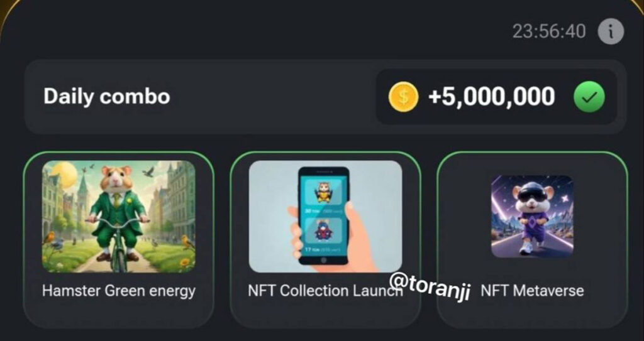The height and width of the screenshot is (341, 644).
Task: Open the Hamster Green energy card
Action: (x=119, y=240)
